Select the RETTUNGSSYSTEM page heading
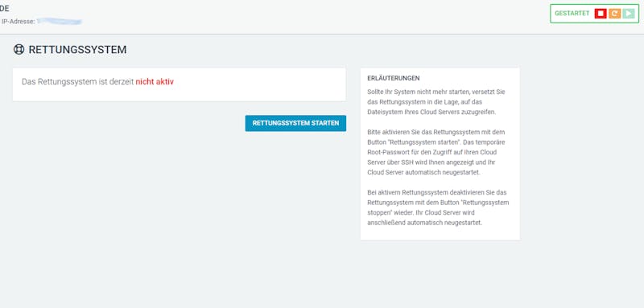 pyautogui.click(x=77, y=50)
